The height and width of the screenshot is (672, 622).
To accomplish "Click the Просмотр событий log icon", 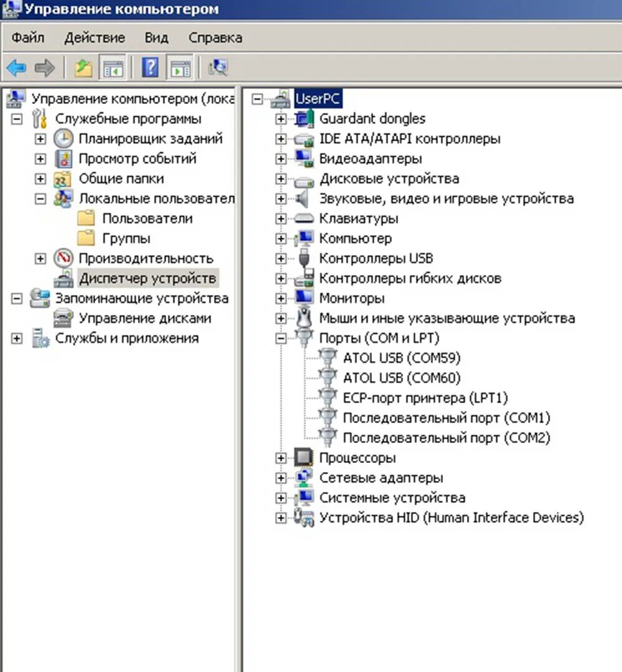I will coord(63,159).
